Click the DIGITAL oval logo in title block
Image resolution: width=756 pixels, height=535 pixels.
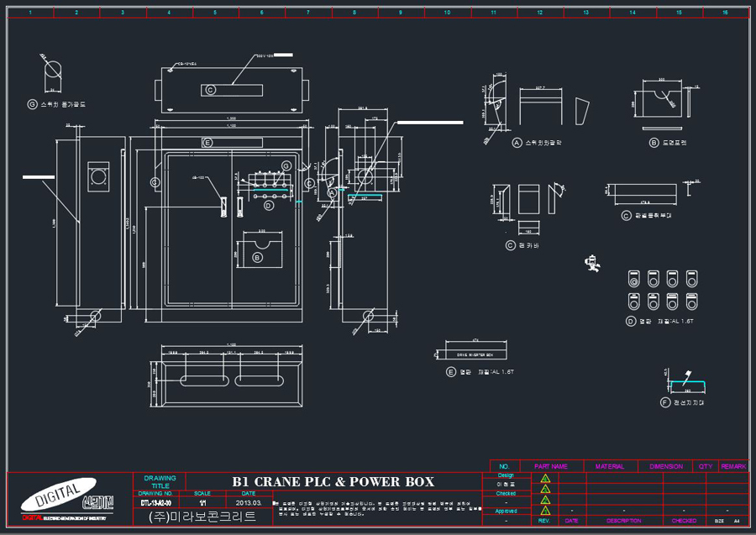pyautogui.click(x=58, y=494)
